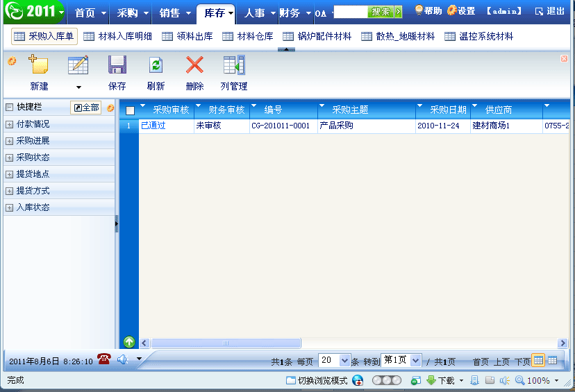Go to 下页 next page
This screenshot has height=392, width=575.
522,362
